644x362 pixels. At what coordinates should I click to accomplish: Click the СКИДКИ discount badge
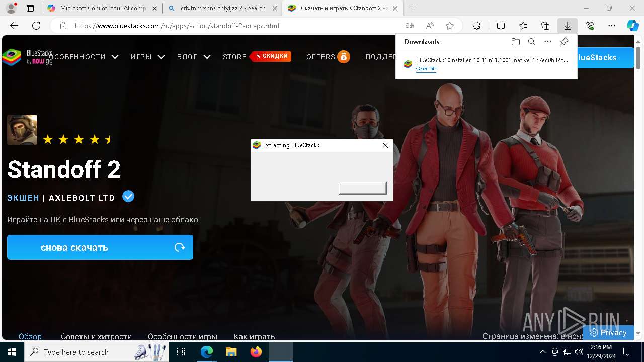[272, 56]
